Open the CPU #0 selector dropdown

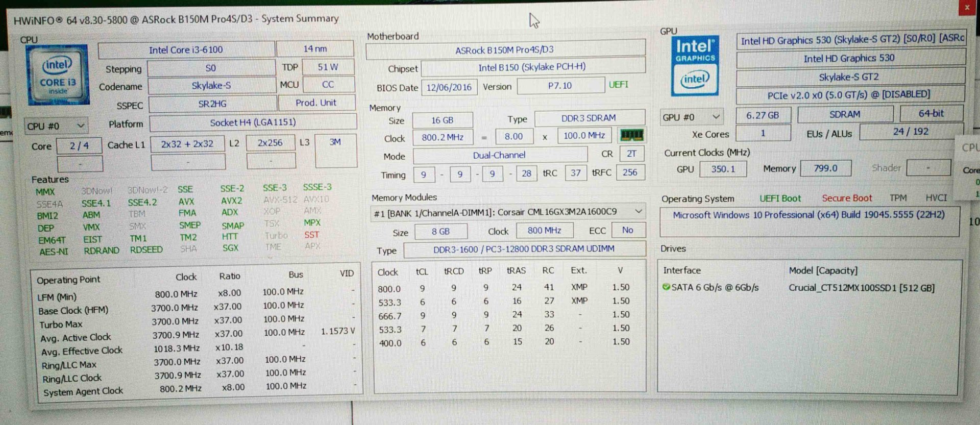pos(56,126)
